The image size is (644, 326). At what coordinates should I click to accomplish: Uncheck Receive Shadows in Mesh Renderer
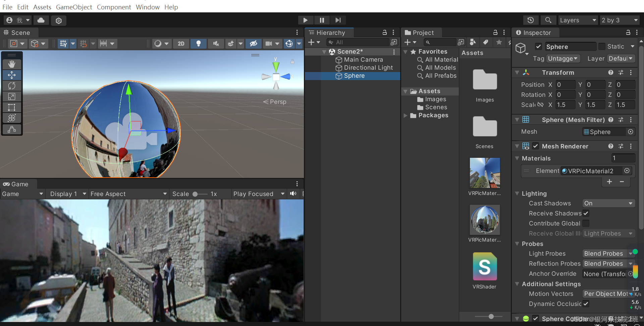coord(586,213)
